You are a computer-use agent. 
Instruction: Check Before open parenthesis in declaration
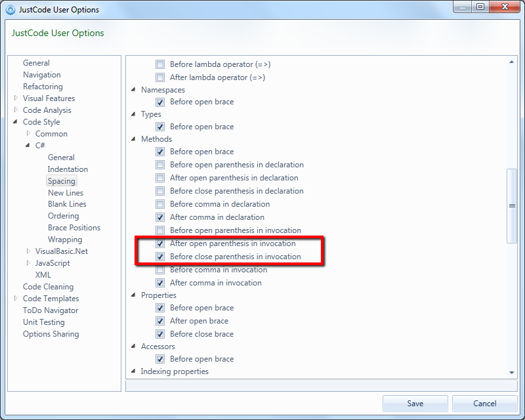(x=160, y=165)
